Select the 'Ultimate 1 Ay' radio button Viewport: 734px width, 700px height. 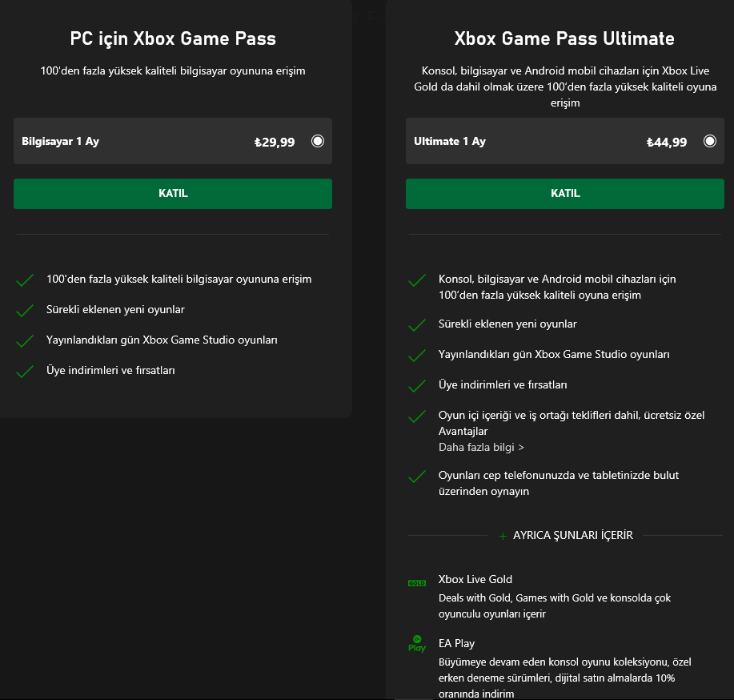[710, 141]
